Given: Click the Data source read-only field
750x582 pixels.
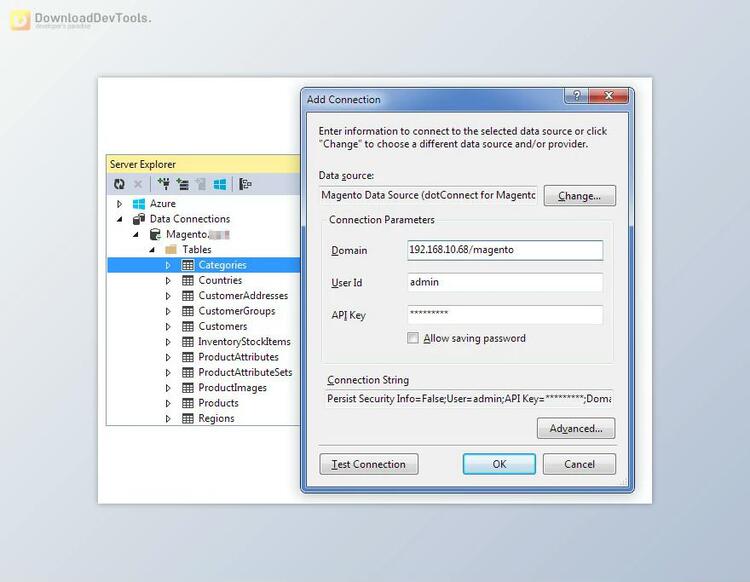Looking at the screenshot, I should 428,195.
